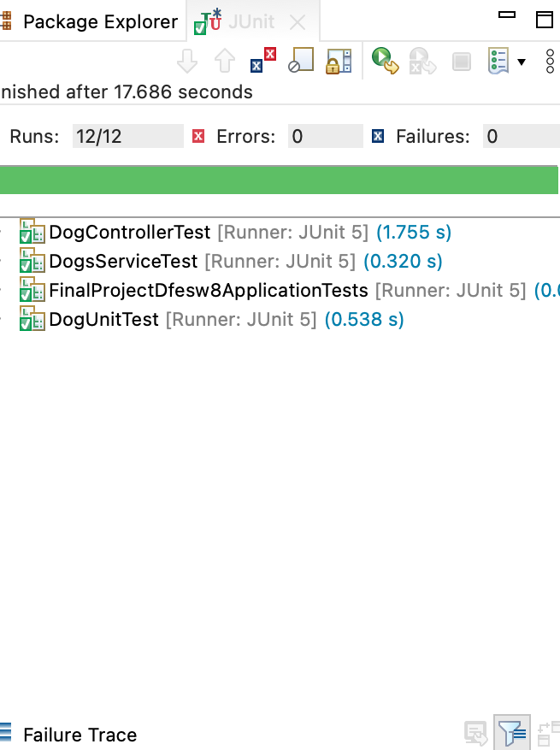
Task: Click the blue Failures icon
Action: [378, 137]
